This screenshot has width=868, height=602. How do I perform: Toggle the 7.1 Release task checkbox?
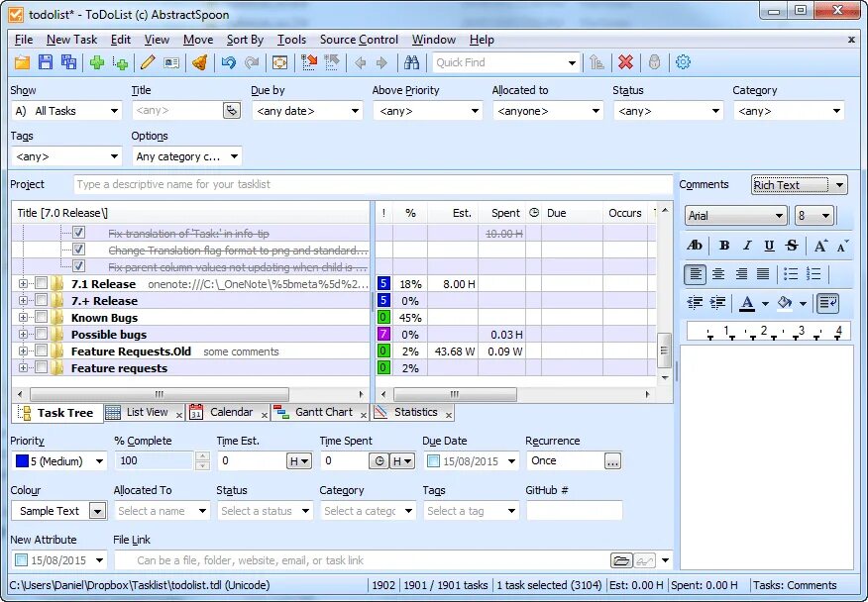[x=42, y=284]
